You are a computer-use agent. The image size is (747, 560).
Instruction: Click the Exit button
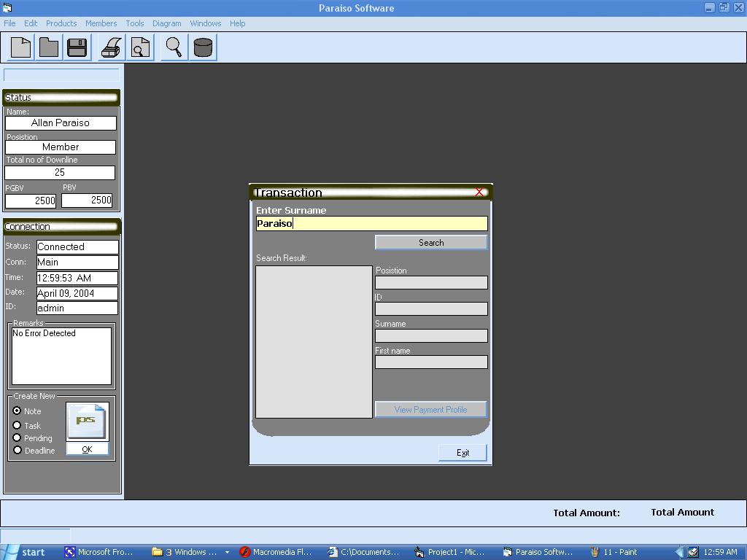(462, 453)
